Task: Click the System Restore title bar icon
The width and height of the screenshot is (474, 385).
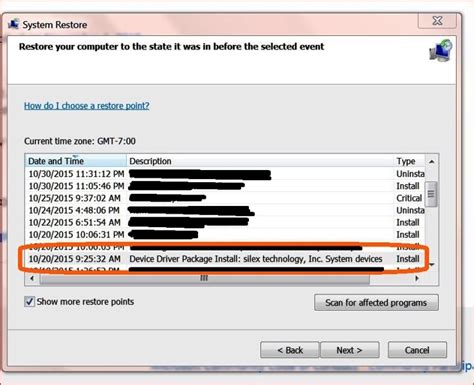Action: 13,24
